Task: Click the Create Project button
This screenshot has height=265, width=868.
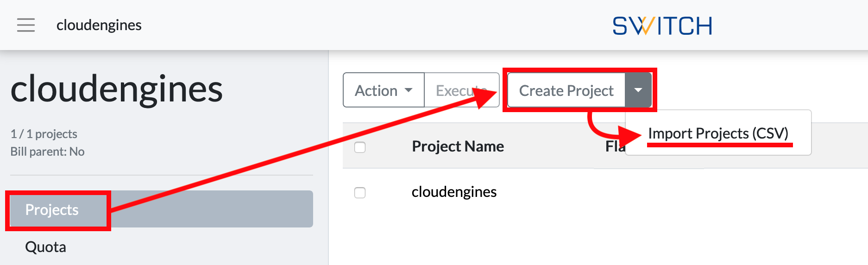Action: pyautogui.click(x=566, y=90)
